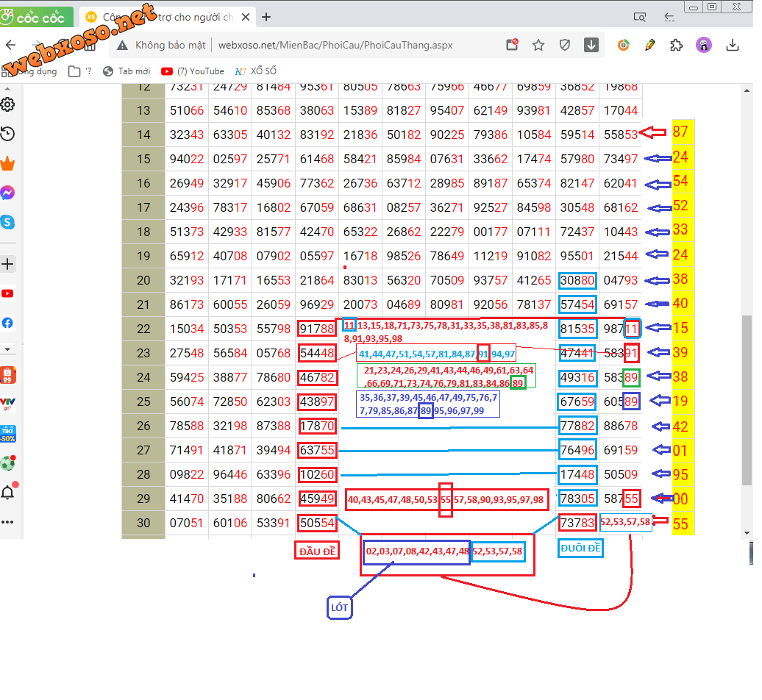Click scrollbar down arrow button
This screenshot has width=762, height=700.
(747, 533)
